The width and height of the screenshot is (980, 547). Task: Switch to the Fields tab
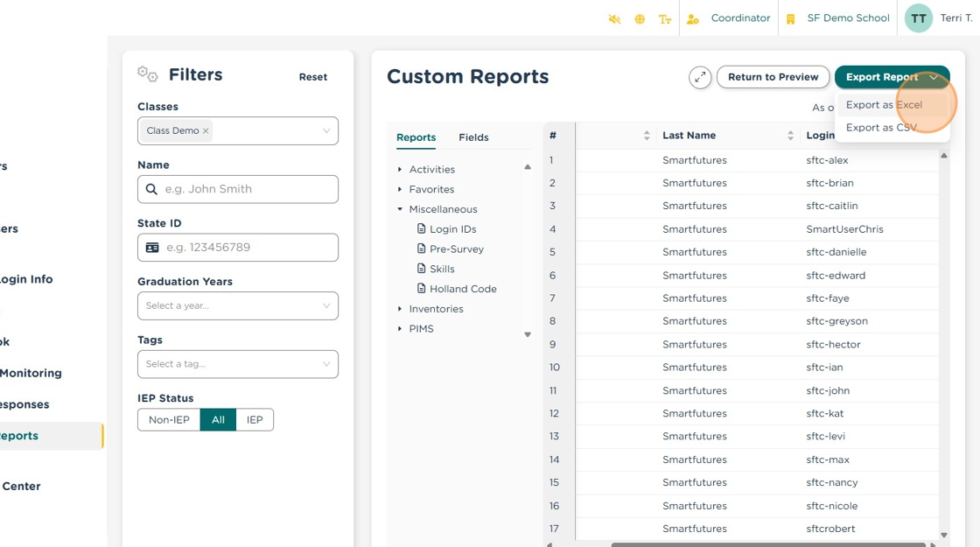[x=473, y=137]
